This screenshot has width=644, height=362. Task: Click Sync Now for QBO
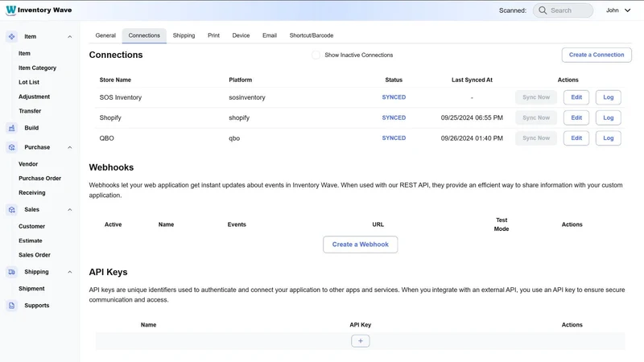[536, 138]
